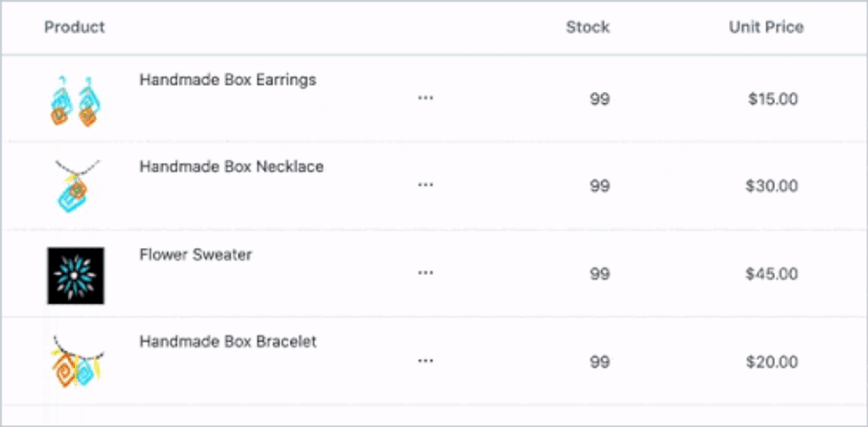Sort by the Stock column header

[x=587, y=27]
